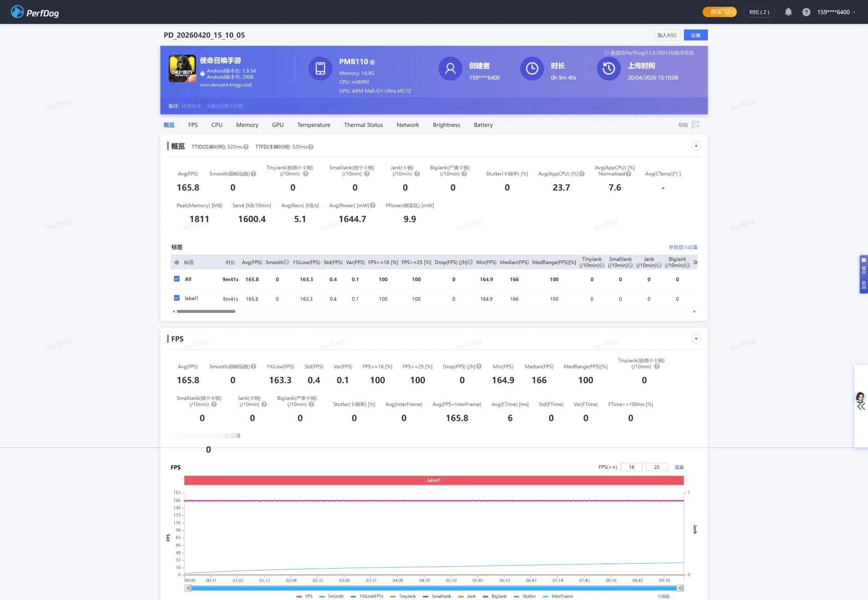Open the Thermal Status tab

point(363,125)
